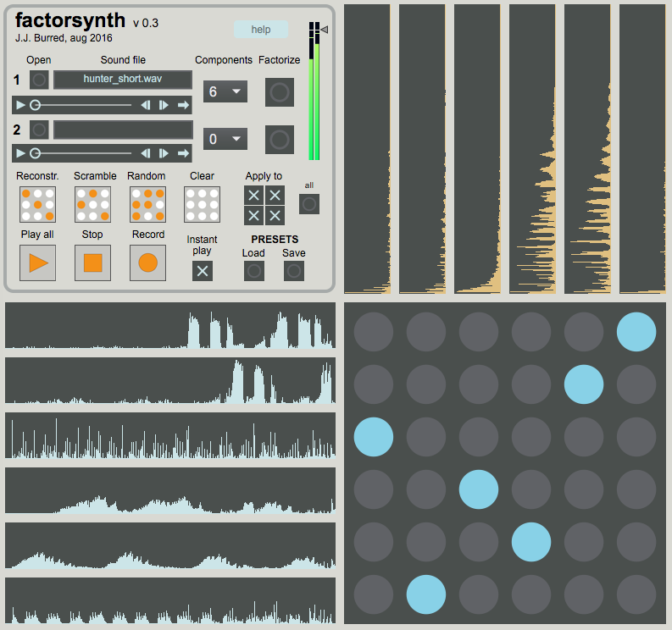This screenshot has width=672, height=630.
Task: Play sound file 1 with the play triangle
Action: click(x=20, y=105)
